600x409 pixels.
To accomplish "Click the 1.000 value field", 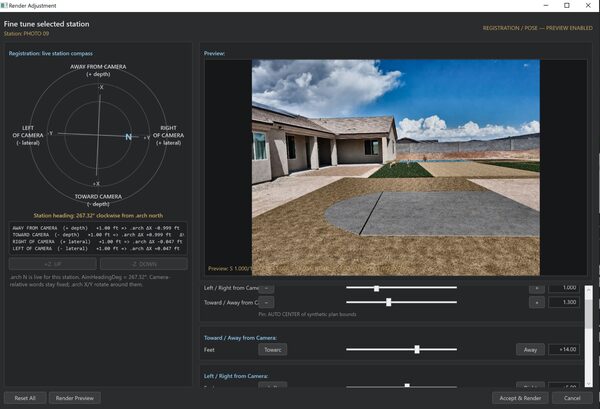I will point(564,288).
